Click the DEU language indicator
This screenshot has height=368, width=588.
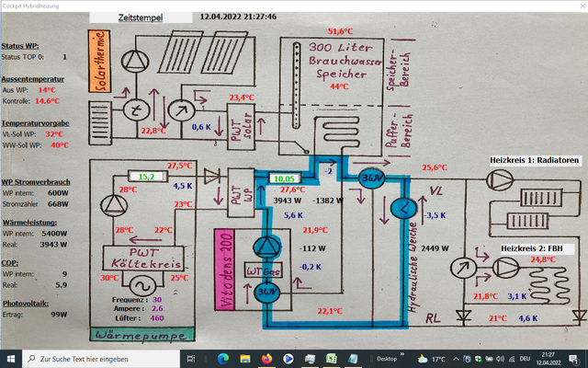(525, 359)
